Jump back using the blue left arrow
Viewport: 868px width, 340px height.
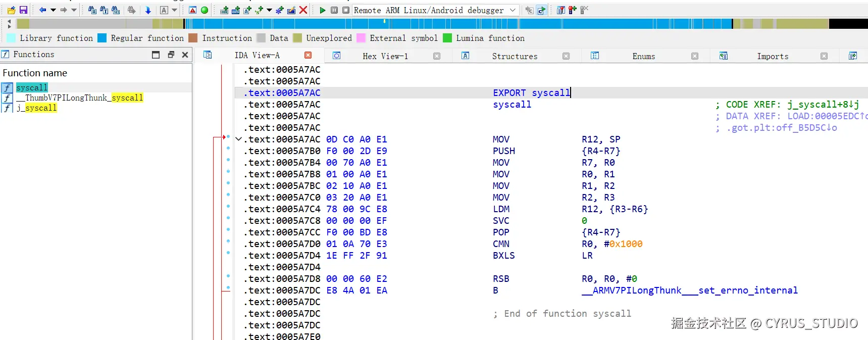coord(42,10)
